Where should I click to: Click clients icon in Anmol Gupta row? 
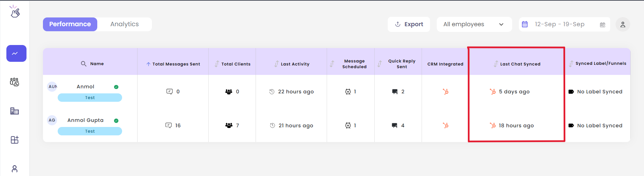[229, 125]
